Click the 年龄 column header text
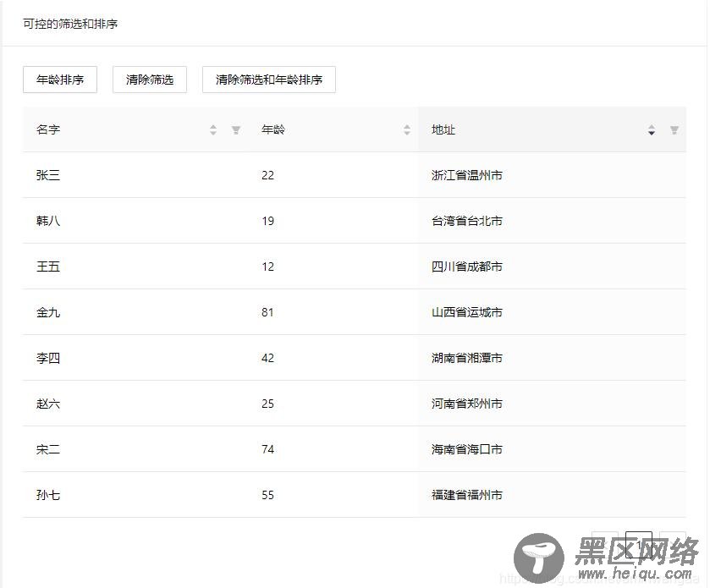710x588 pixels. [273, 130]
